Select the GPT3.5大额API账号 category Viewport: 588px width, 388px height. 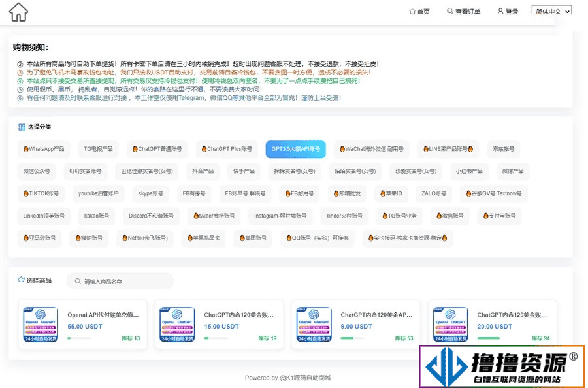pyautogui.click(x=295, y=149)
